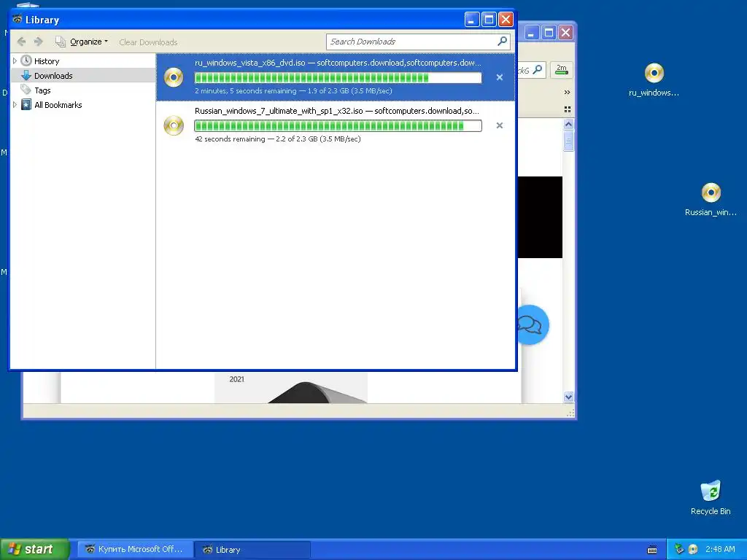Click the Russian_windows_7 progress bar
Screen dimensions: 747x560
pyautogui.click(x=338, y=125)
